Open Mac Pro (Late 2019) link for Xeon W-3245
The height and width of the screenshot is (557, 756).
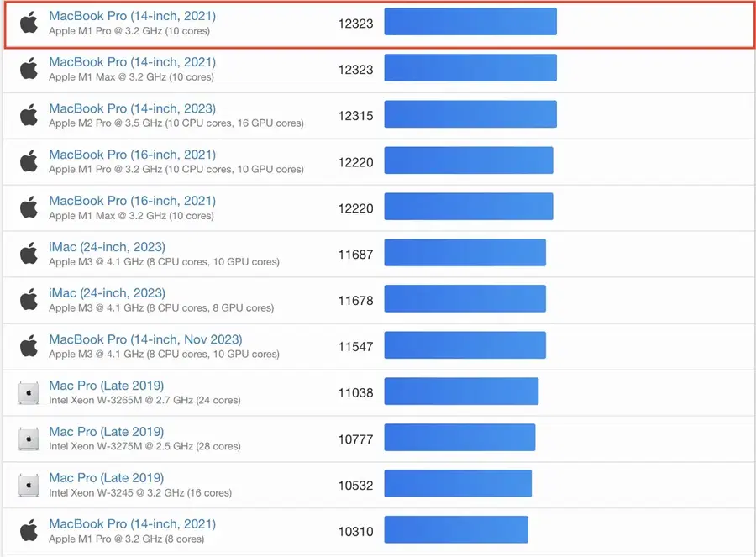pos(106,478)
